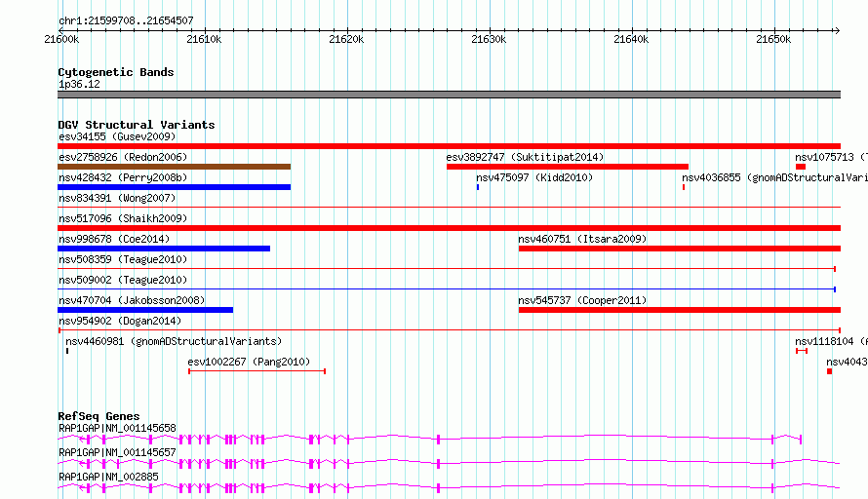Click the blue nsv428432 variant bar

(x=174, y=187)
